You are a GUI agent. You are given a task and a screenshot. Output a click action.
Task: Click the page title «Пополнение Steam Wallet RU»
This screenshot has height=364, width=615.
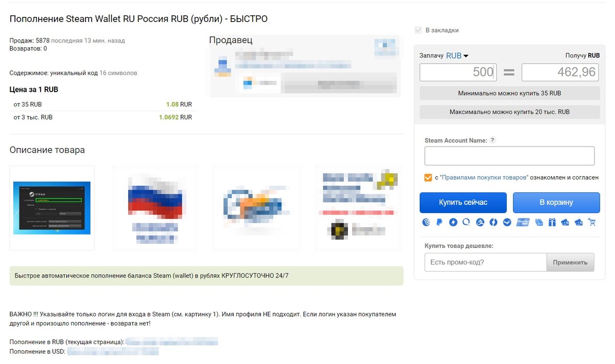click(138, 19)
